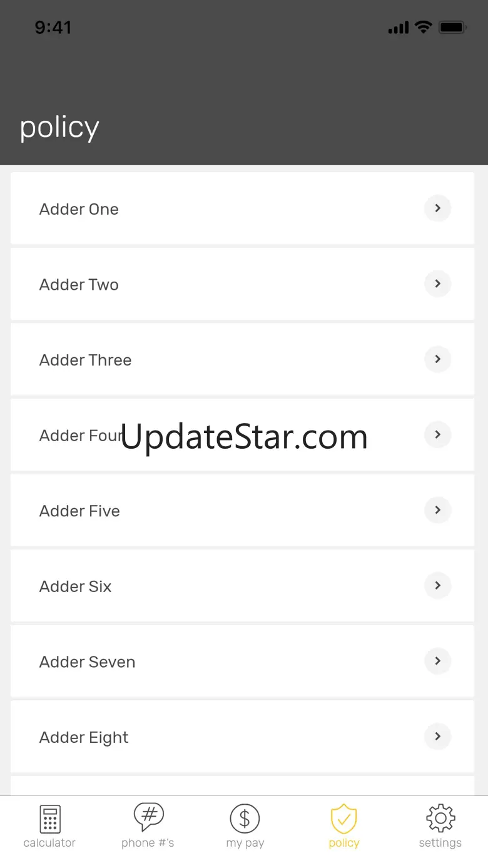The height and width of the screenshot is (868, 488).
Task: Expand Adder Eight chevron arrow
Action: [438, 736]
